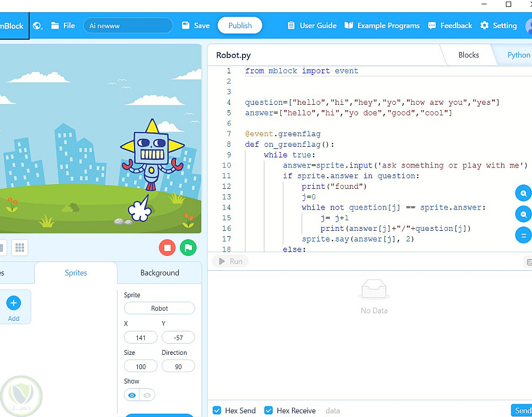Select the Background tab
The width and height of the screenshot is (532, 417).
tap(160, 273)
